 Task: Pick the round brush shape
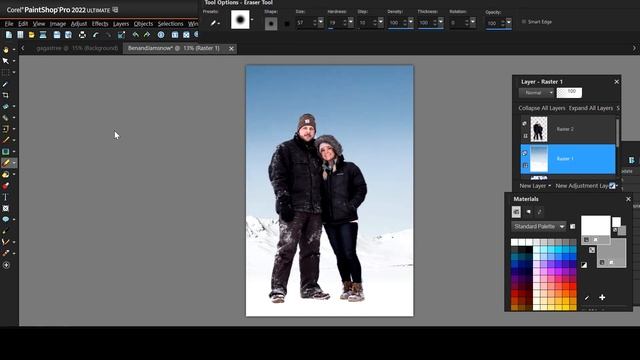271,24
